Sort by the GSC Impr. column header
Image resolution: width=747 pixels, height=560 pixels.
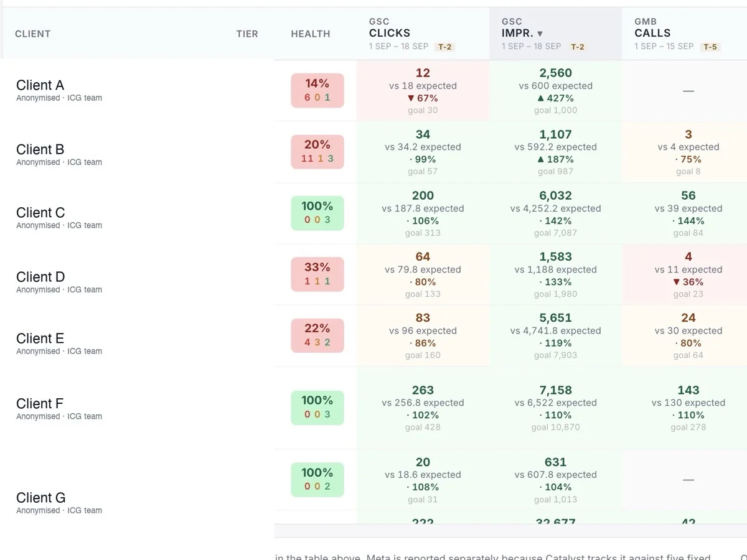click(x=555, y=34)
